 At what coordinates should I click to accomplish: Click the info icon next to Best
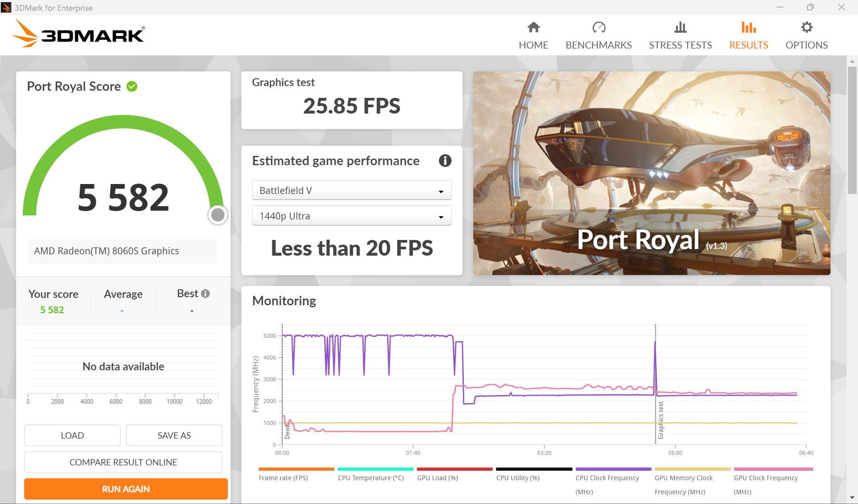point(206,294)
